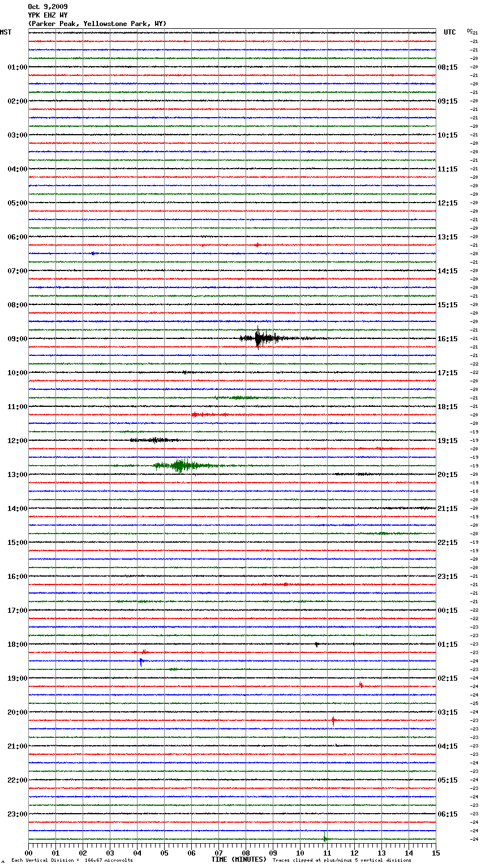Select the 10:00 MST row label

tap(18, 373)
